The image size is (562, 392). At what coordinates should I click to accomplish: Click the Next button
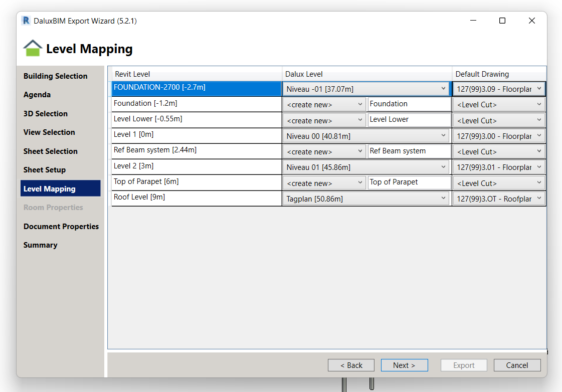pos(404,365)
